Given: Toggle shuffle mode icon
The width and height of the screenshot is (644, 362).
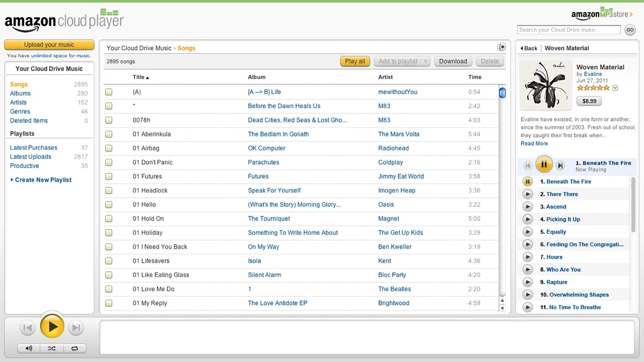Looking at the screenshot, I should [x=51, y=348].
